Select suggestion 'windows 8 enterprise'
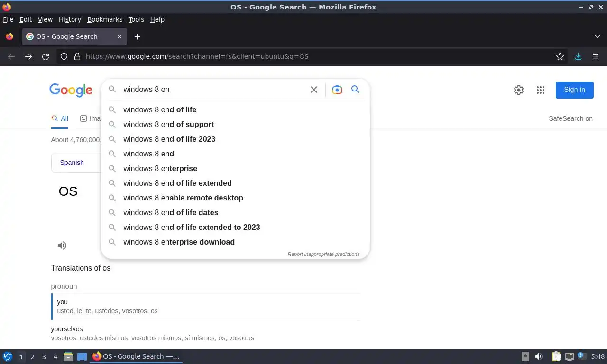 click(235, 168)
